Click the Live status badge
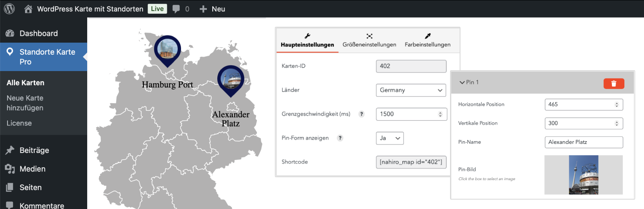 click(157, 9)
